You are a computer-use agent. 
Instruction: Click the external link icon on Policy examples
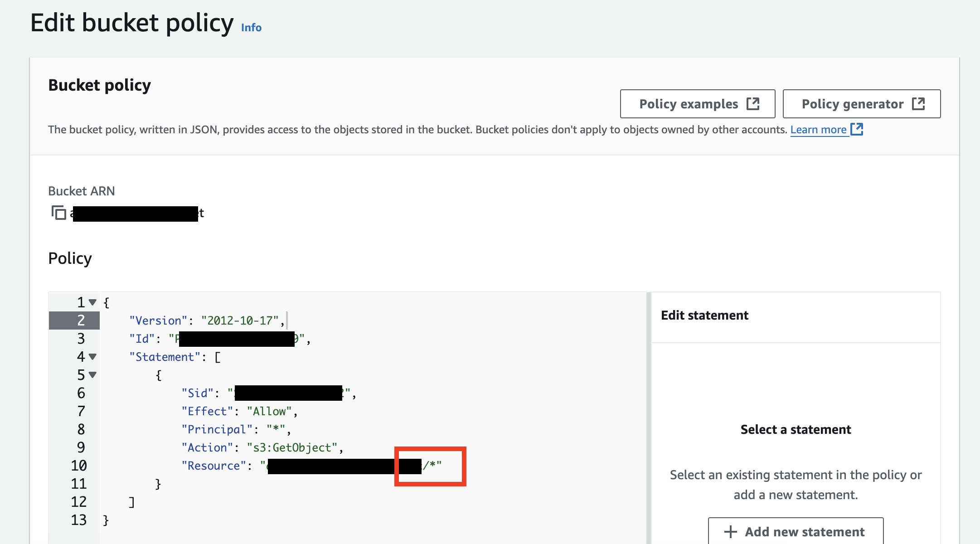coord(753,104)
